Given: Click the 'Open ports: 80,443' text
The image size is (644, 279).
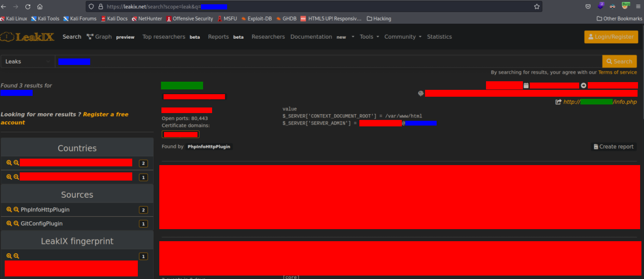Looking at the screenshot, I should (x=185, y=118).
